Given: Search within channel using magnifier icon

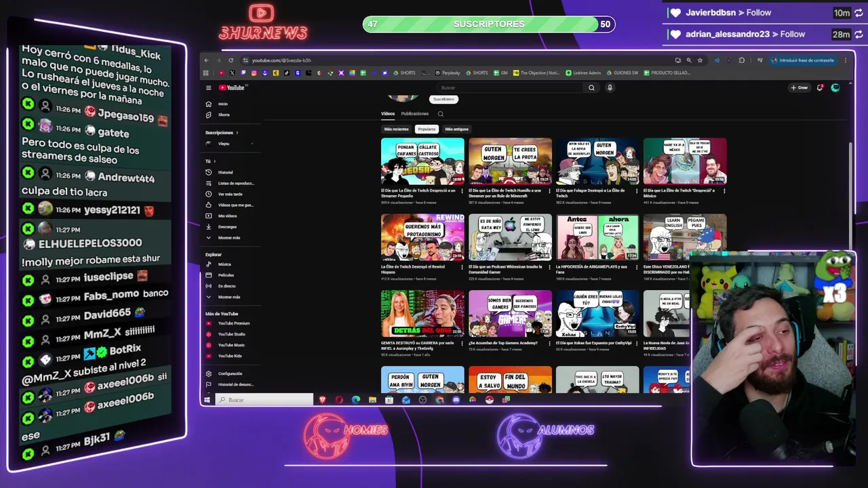Looking at the screenshot, I should coord(441,114).
